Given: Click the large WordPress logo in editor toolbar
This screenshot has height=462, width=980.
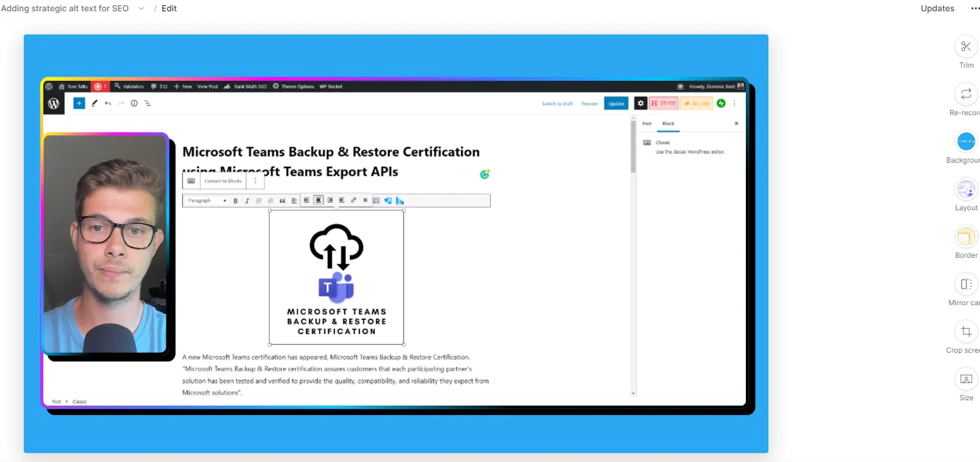Looking at the screenshot, I should pos(54,103).
